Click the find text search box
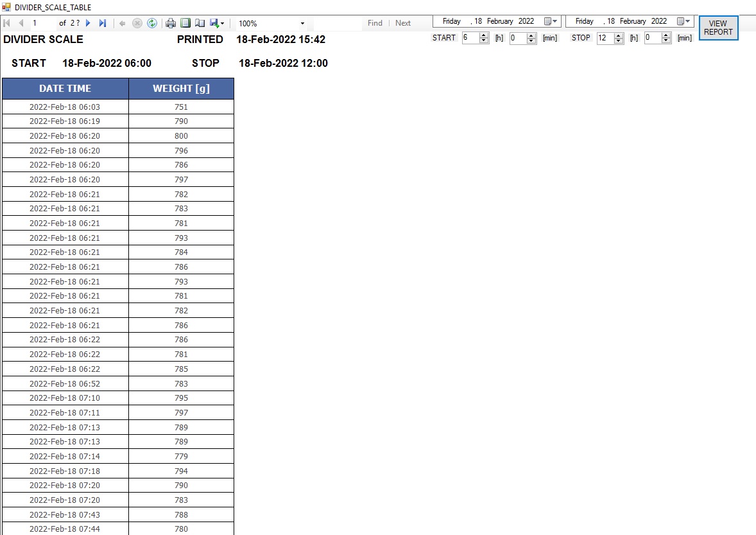 tap(337, 23)
